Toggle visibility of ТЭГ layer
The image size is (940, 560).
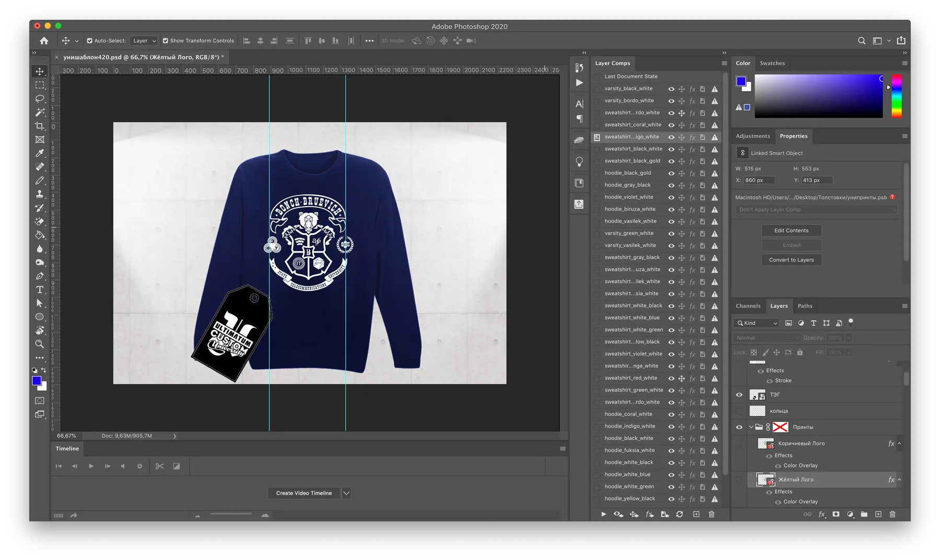click(739, 395)
